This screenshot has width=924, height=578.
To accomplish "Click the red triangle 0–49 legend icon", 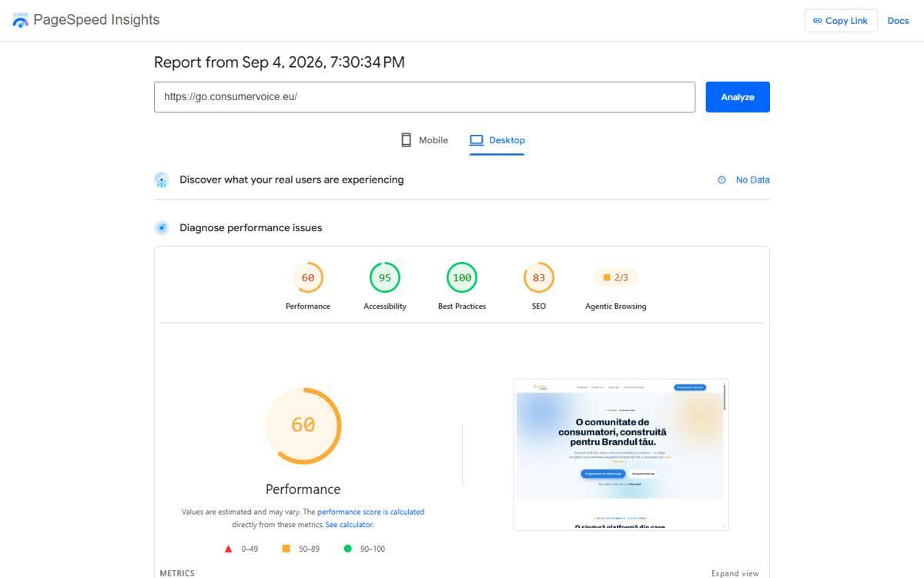I will (228, 549).
